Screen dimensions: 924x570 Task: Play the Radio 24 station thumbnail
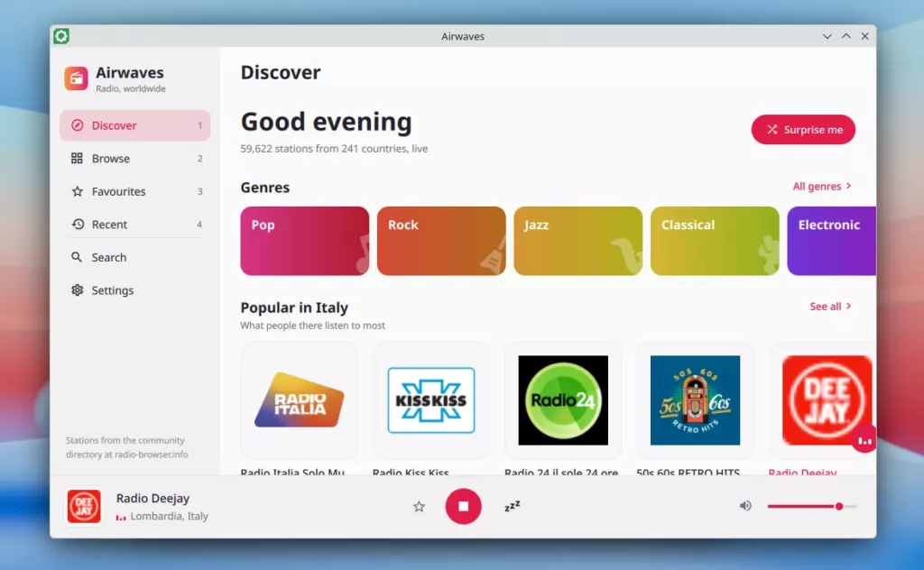(563, 400)
